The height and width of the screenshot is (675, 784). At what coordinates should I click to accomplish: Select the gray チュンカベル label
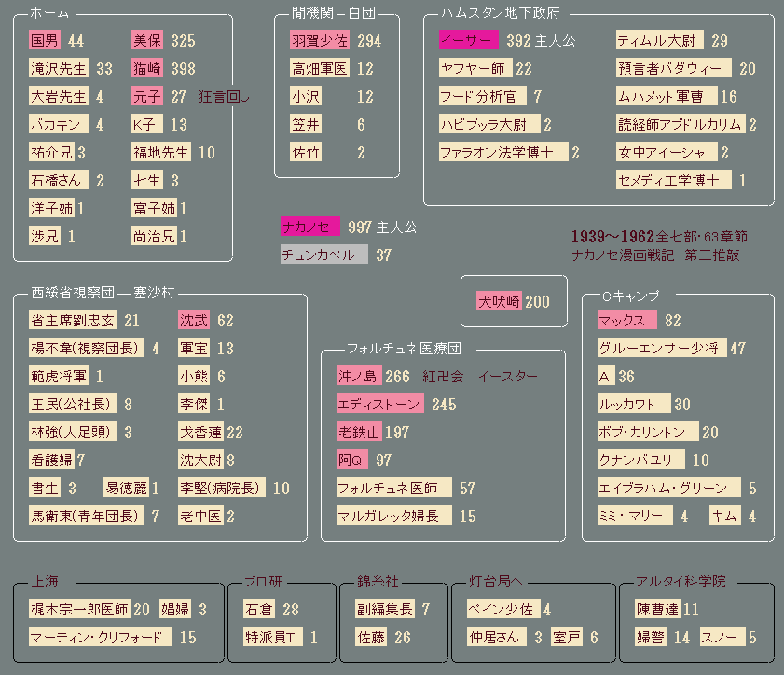click(323, 255)
